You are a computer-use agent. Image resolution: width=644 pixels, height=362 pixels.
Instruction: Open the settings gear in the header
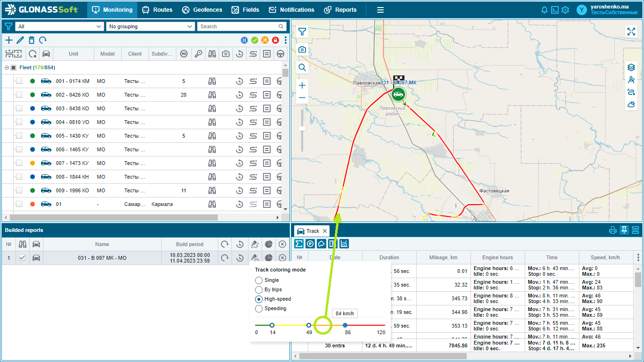point(565,10)
